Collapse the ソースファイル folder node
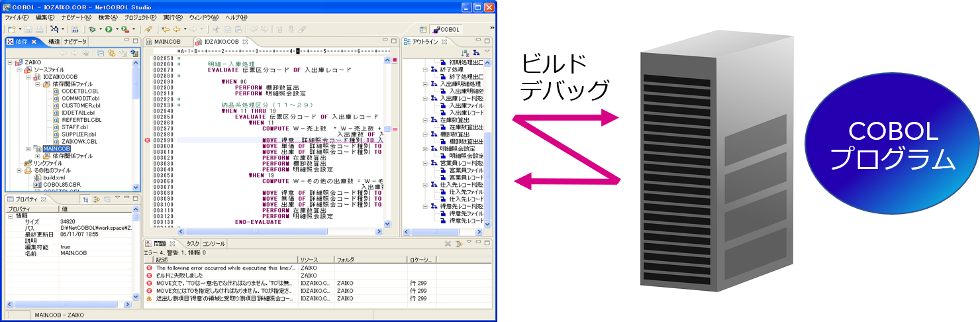The image size is (980, 322). [19, 70]
